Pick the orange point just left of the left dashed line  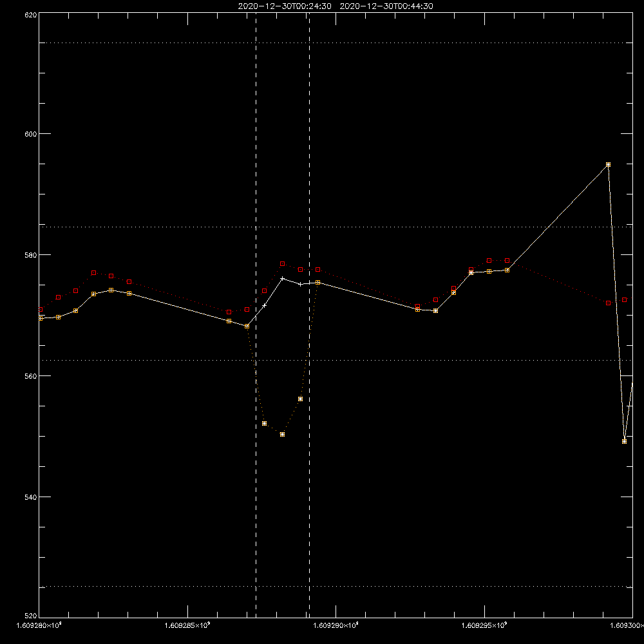click(247, 326)
